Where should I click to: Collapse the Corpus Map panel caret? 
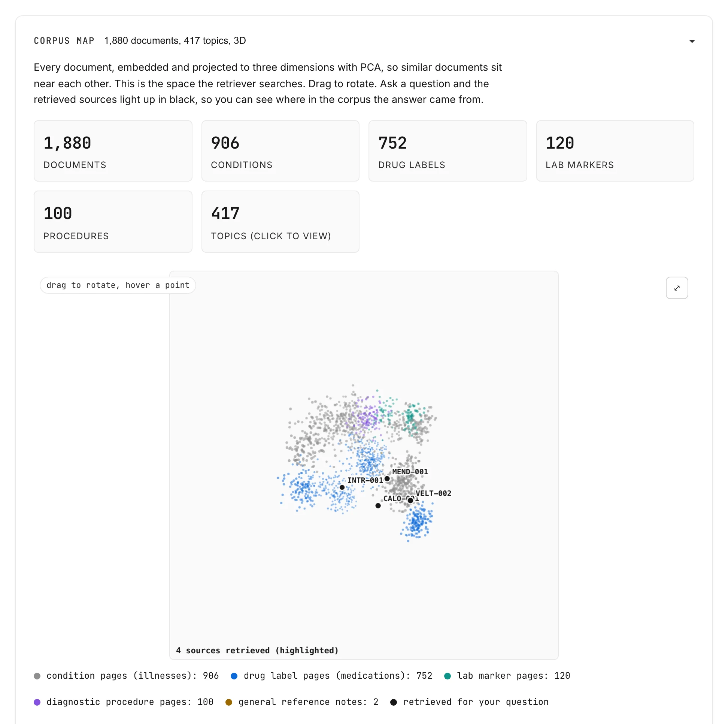[692, 41]
